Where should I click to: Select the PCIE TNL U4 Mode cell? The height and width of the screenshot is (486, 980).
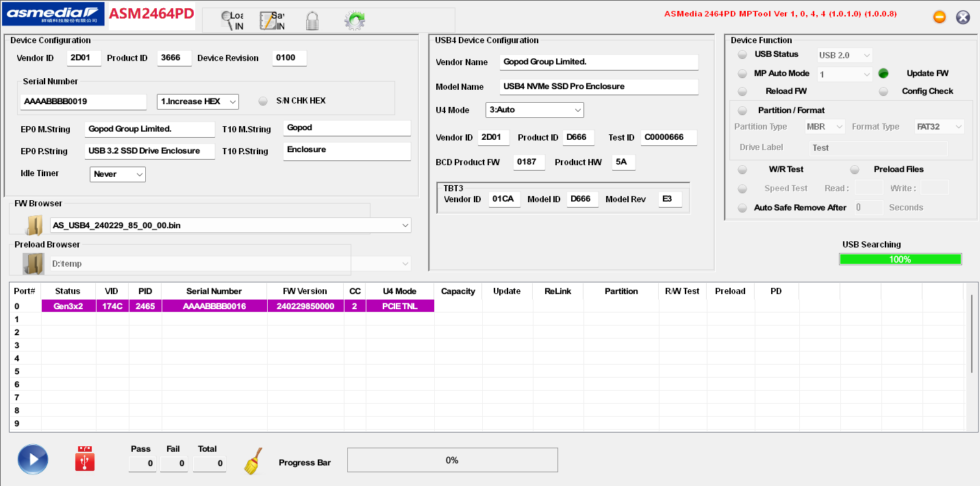(x=401, y=306)
